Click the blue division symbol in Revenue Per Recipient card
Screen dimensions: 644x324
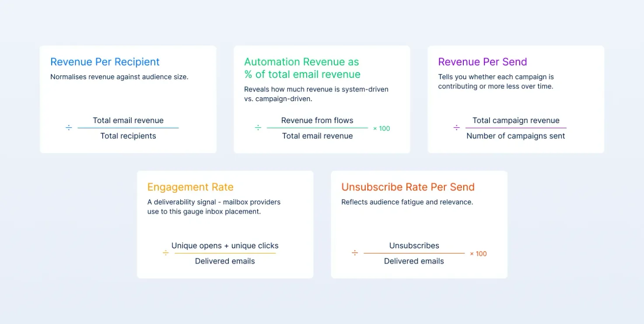(69, 128)
